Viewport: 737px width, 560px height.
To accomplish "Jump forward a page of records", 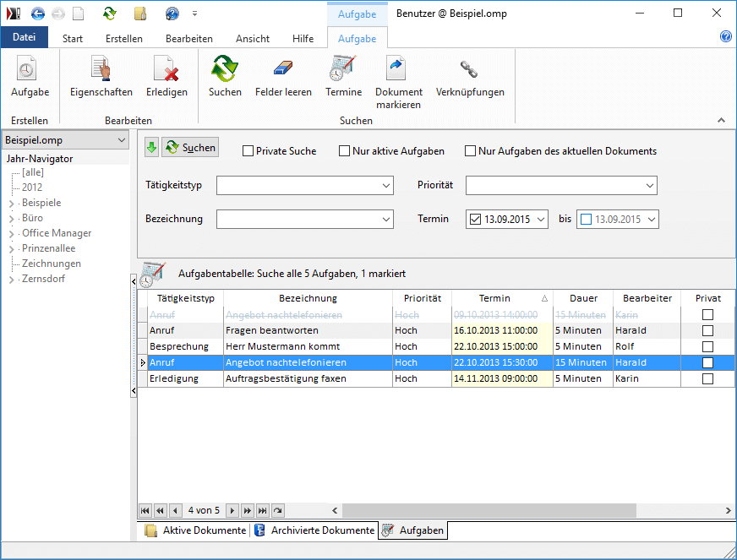I will click(248, 510).
